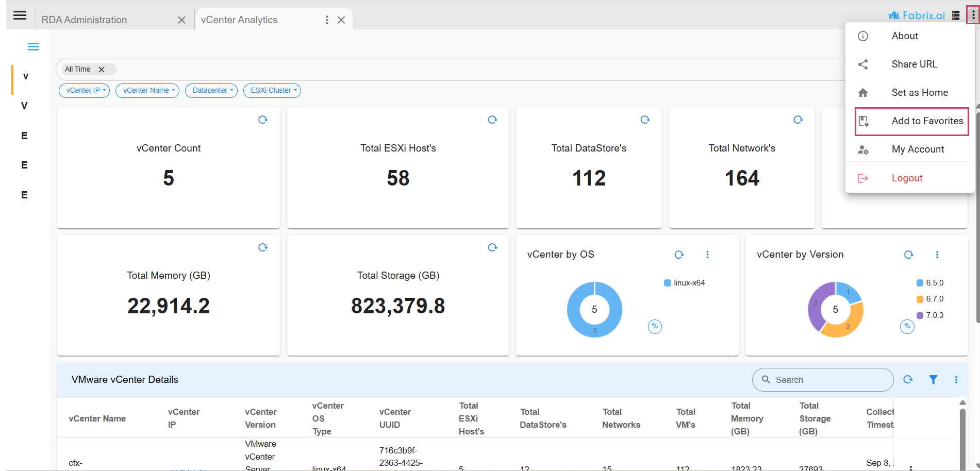Click the 7.0.3 purple legend swatch
This screenshot has width=980, height=471.
[x=920, y=315]
